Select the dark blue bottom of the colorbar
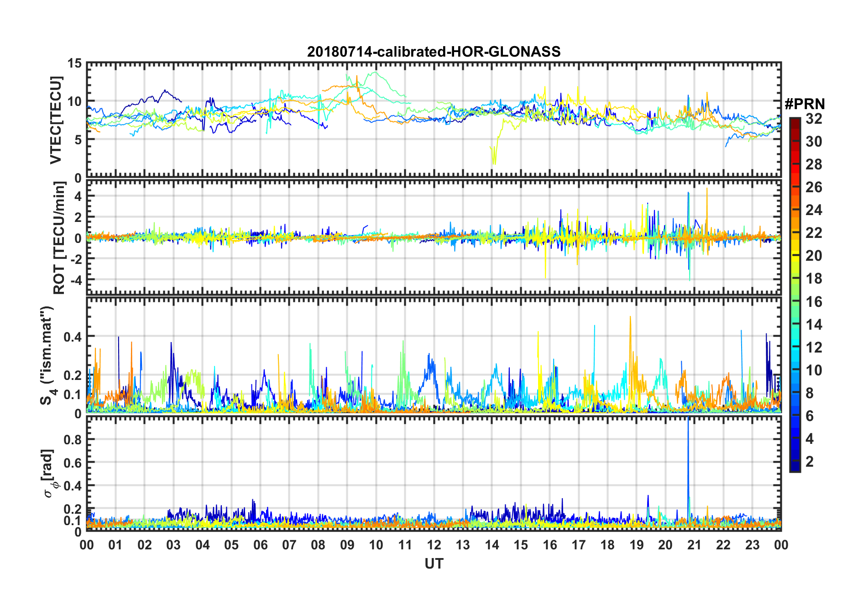The image size is (868, 590). tap(795, 466)
